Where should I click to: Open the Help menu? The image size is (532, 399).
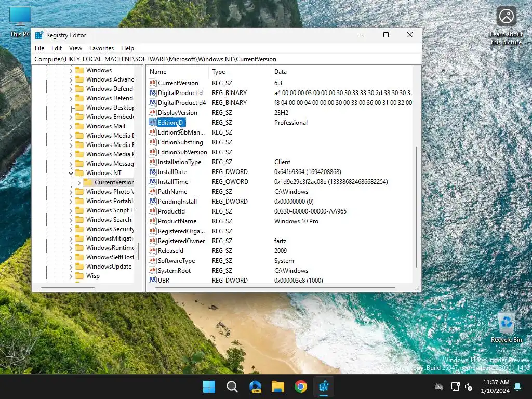(x=127, y=48)
